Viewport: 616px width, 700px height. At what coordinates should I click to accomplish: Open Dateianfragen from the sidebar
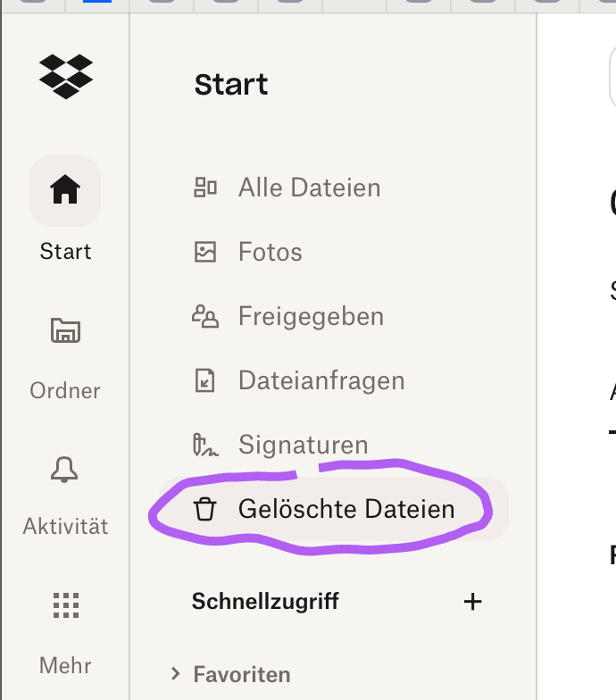click(x=321, y=380)
